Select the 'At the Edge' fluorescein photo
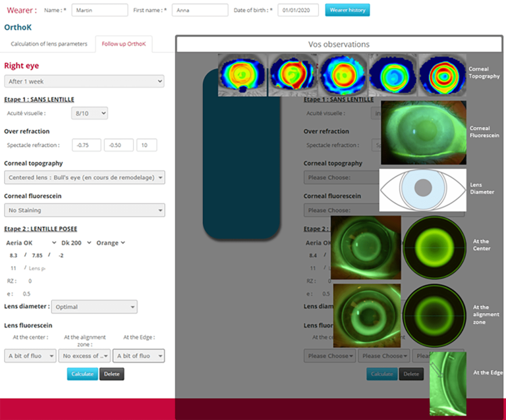This screenshot has height=420, width=506. coord(447,383)
